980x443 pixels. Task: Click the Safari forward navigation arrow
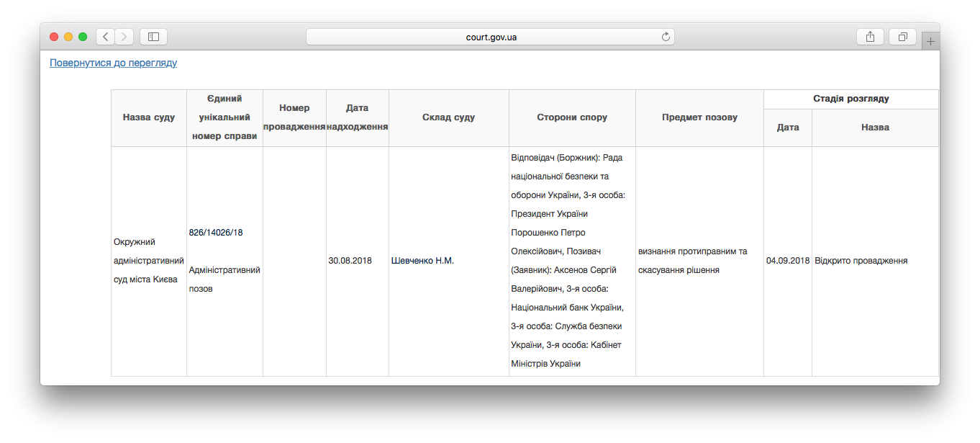coord(124,37)
